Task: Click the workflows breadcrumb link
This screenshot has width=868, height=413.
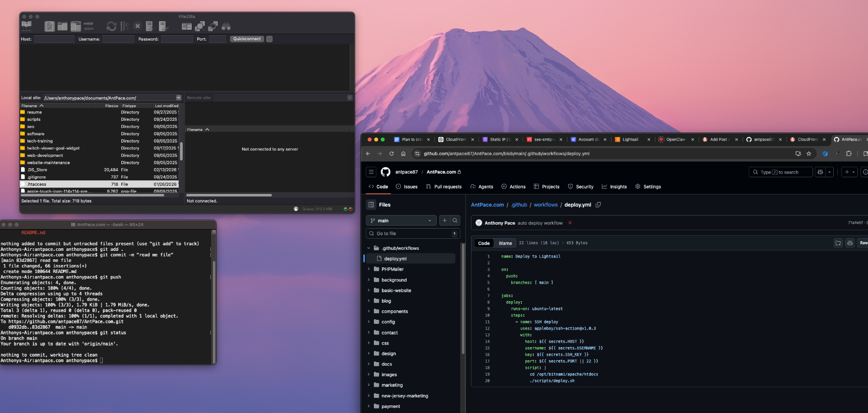Action: (545, 205)
